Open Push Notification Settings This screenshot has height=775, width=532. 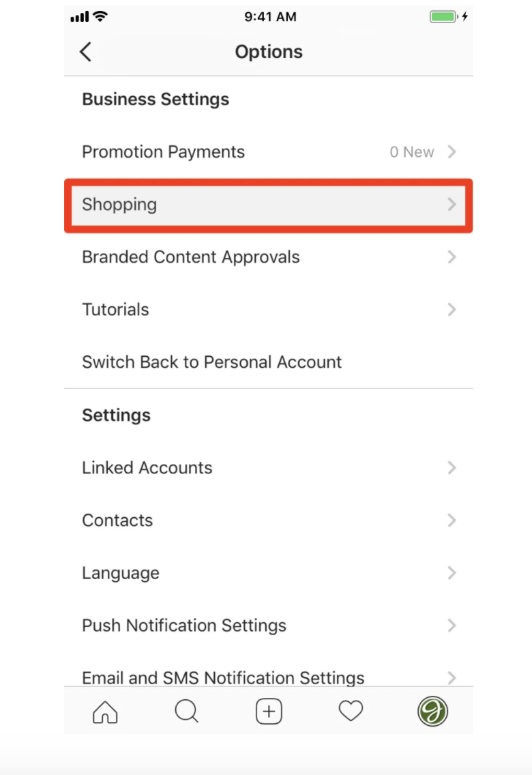coord(269,626)
